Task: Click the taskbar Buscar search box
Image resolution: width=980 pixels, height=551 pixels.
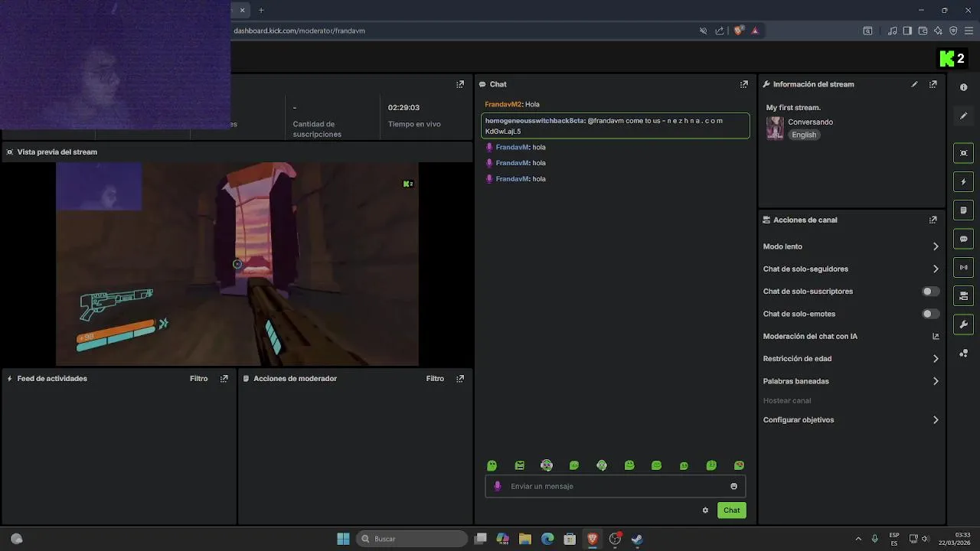Action: (412, 539)
